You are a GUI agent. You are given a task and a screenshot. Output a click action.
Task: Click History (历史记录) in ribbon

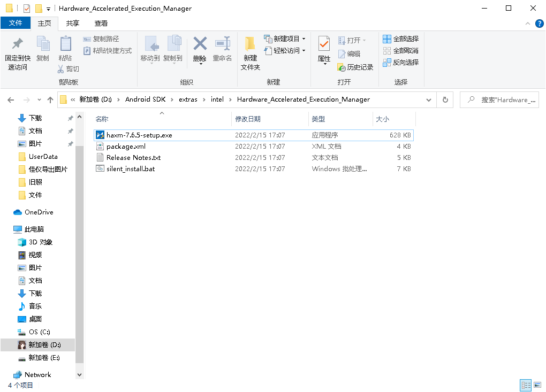[355, 67]
